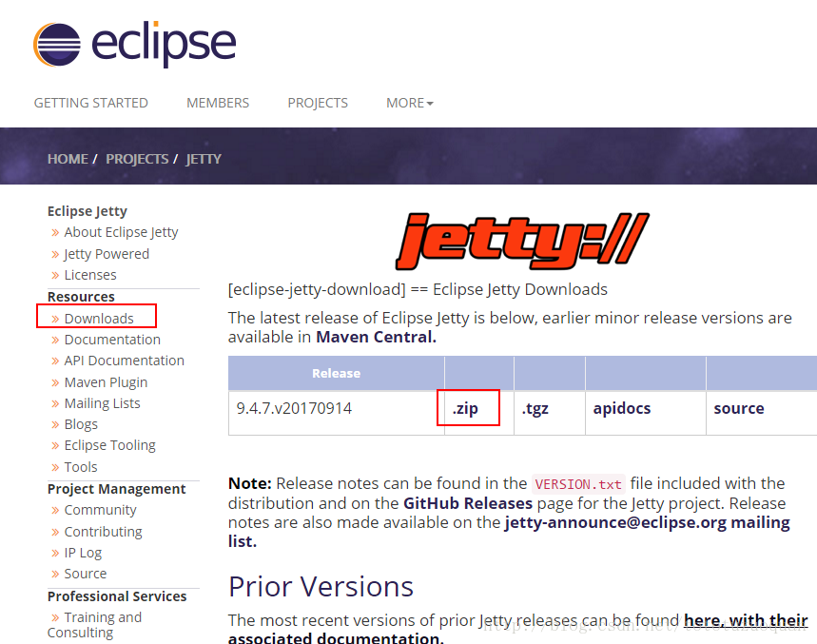
Task: Open the MEMBERS menu item
Action: click(218, 103)
